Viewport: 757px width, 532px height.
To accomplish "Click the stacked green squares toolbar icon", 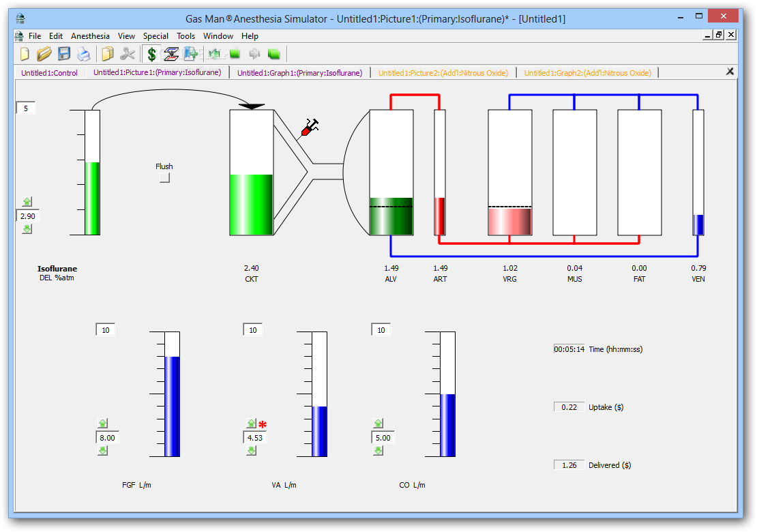I will 273,54.
